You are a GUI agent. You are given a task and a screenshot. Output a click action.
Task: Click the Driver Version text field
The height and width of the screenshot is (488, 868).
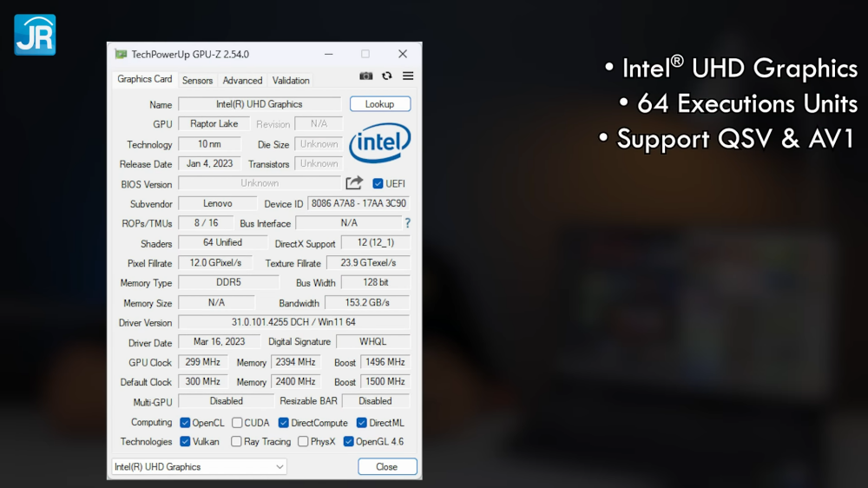pyautogui.click(x=293, y=322)
